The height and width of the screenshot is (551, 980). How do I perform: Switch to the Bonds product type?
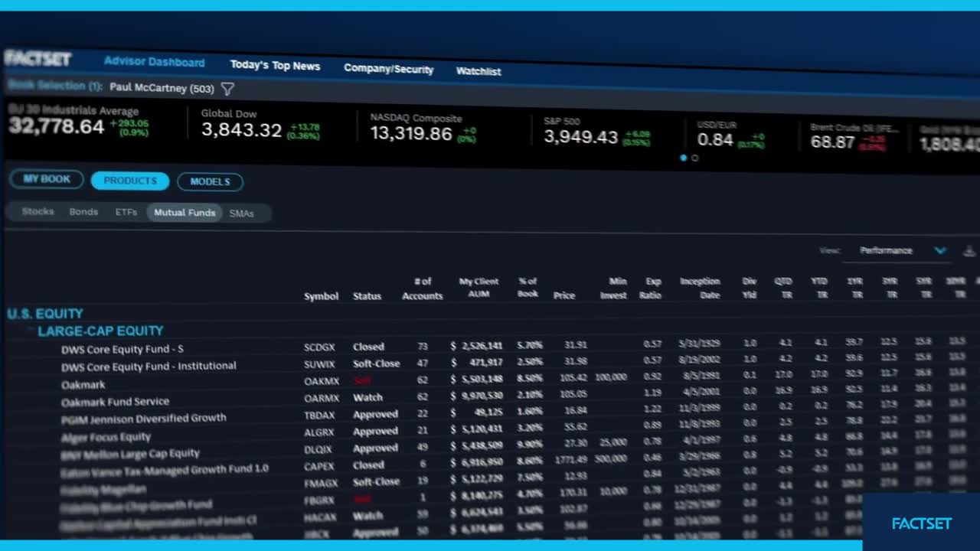pos(83,212)
